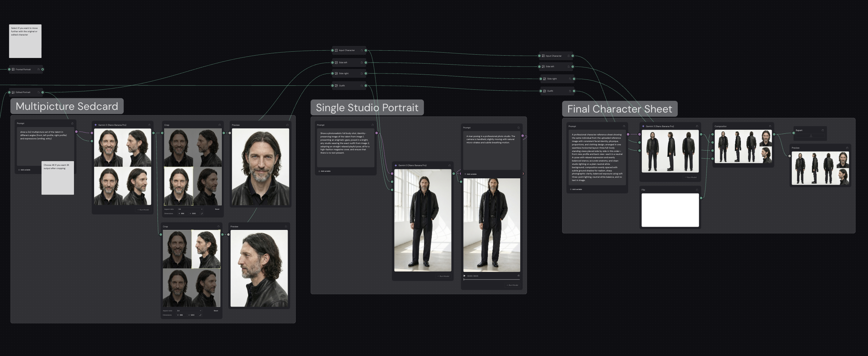Open the Compositor node's composite image
The height and width of the screenshot is (356, 868).
tap(743, 147)
